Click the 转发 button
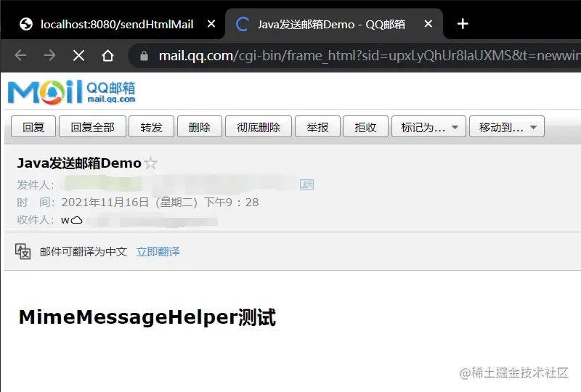This screenshot has height=392, width=581. click(x=151, y=127)
